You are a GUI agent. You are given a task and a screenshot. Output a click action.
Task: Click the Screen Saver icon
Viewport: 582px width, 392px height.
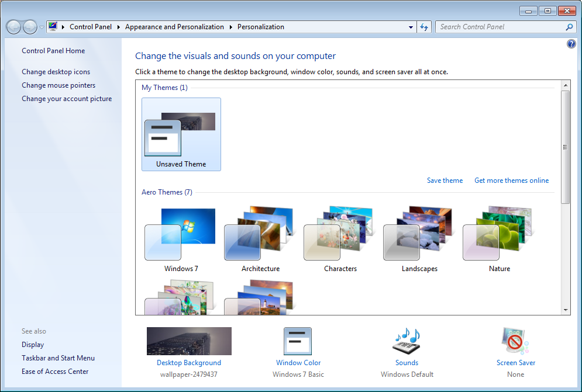[x=515, y=341]
